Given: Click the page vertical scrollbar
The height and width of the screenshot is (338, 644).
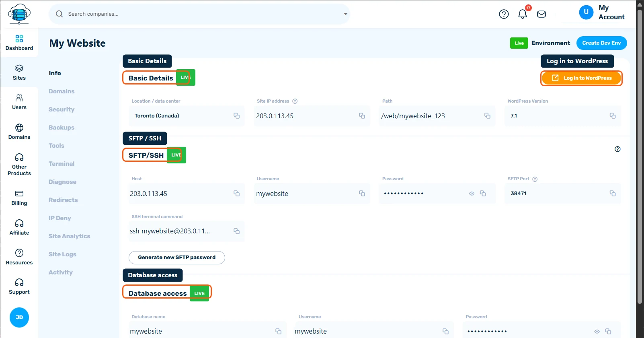Looking at the screenshot, I should coord(640,157).
